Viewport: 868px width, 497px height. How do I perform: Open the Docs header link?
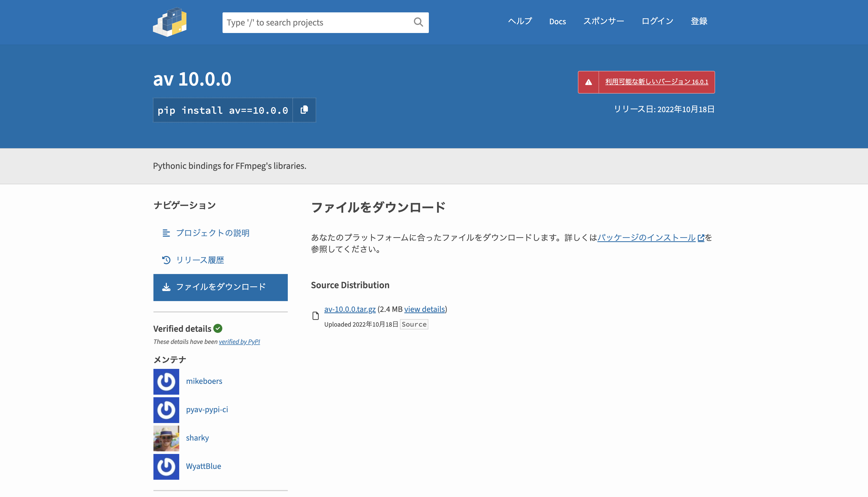[557, 21]
